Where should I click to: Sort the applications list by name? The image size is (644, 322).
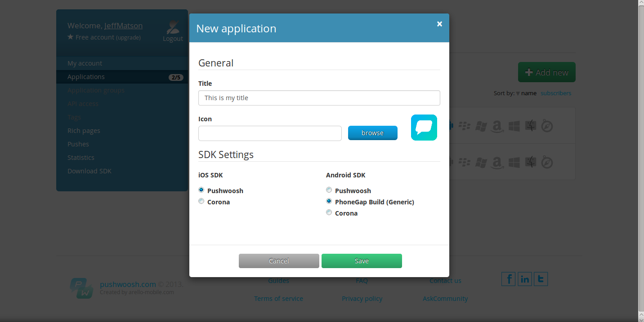[529, 93]
